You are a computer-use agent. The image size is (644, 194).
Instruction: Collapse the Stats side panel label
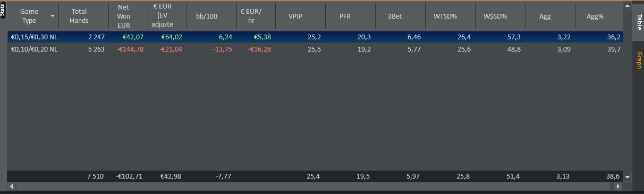pos(3,11)
